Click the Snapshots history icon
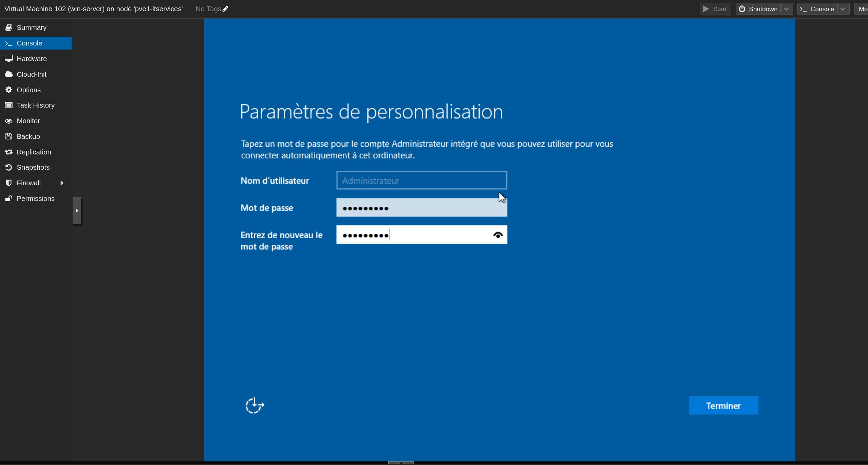 pos(9,167)
